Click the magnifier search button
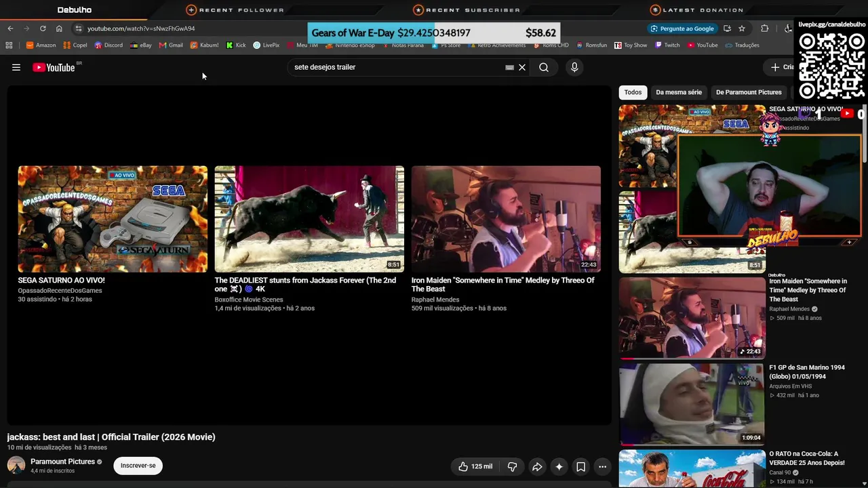Screen dimensions: 868x488 [544, 67]
